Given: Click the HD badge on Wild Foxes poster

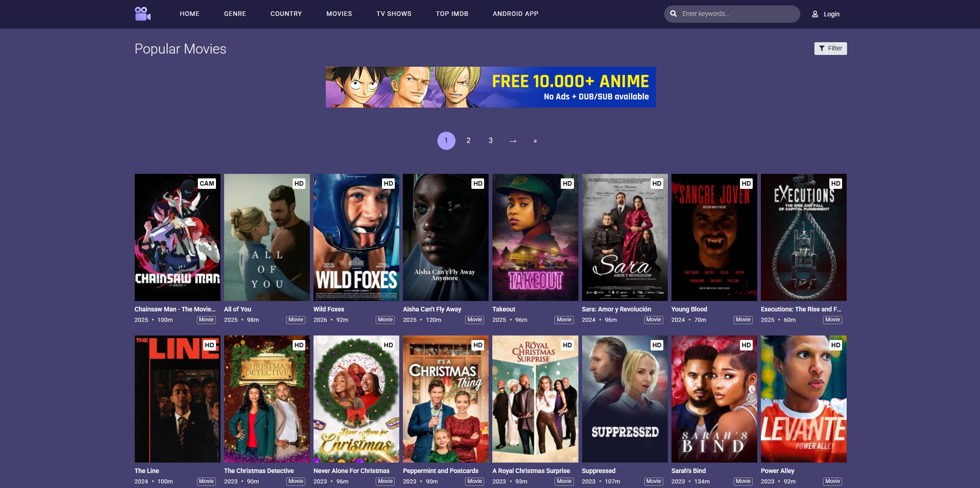Looking at the screenshot, I should 388,183.
